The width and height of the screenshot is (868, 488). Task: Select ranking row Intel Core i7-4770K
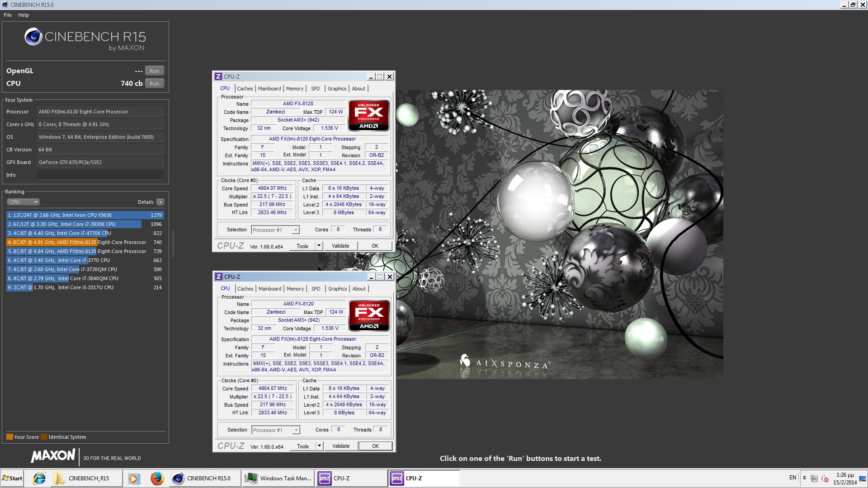tap(85, 233)
